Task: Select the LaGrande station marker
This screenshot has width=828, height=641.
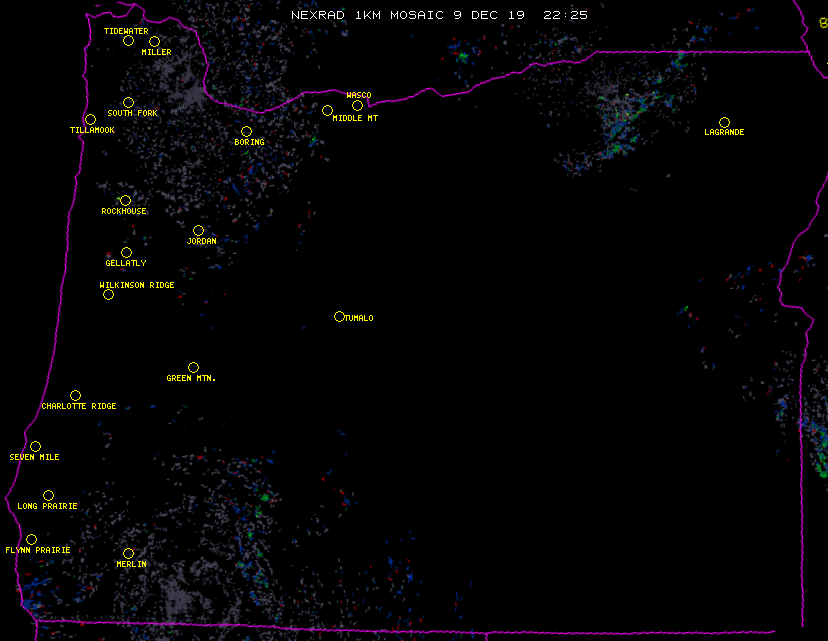Action: (724, 122)
